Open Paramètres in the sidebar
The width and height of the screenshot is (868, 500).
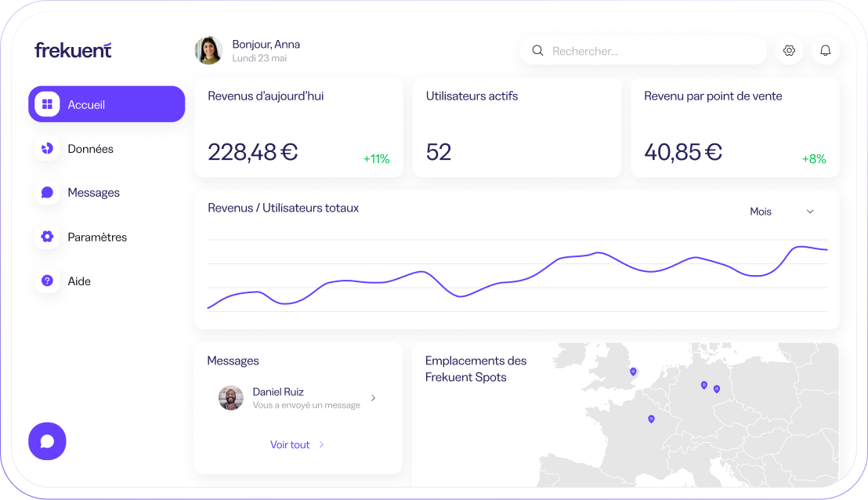[x=96, y=237]
